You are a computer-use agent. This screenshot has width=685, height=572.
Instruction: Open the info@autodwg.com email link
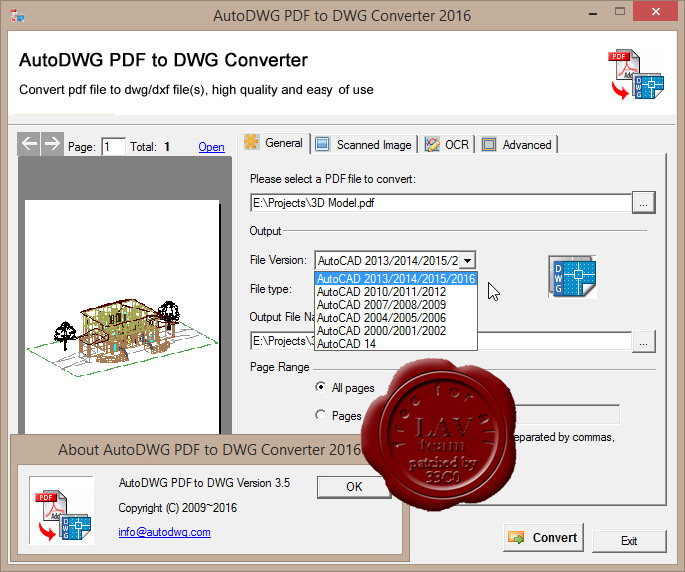[x=165, y=532]
